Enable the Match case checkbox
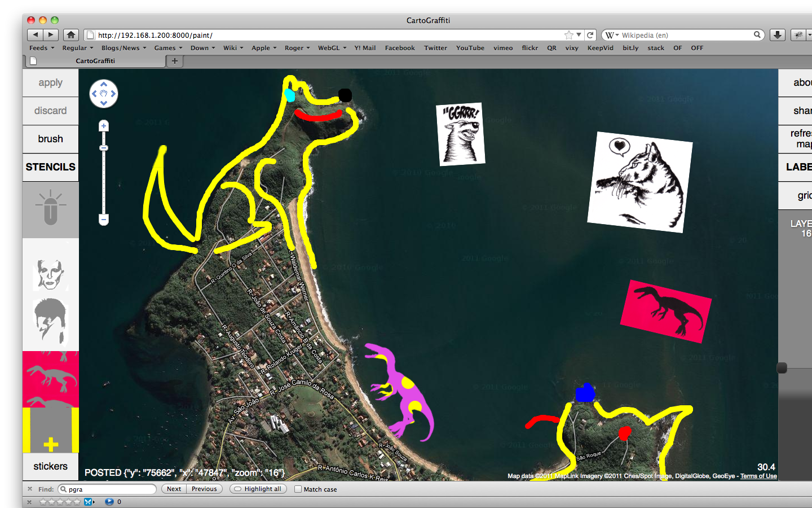 tap(298, 489)
